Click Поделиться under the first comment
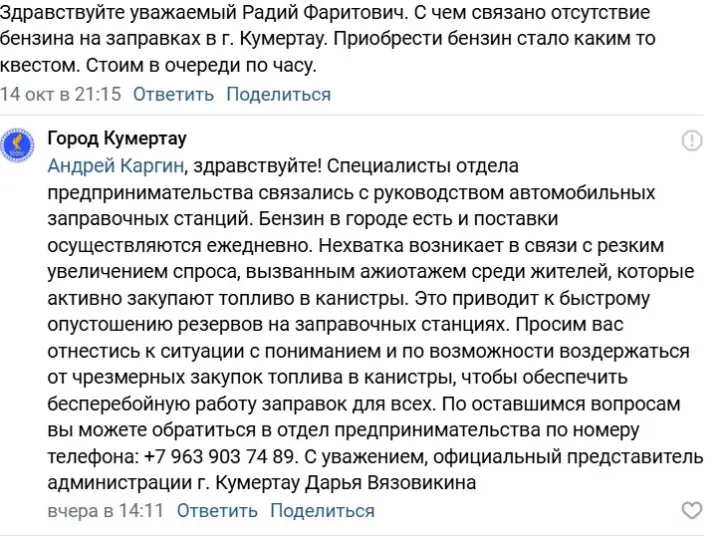Screen dimensions: 728x540 (278, 94)
